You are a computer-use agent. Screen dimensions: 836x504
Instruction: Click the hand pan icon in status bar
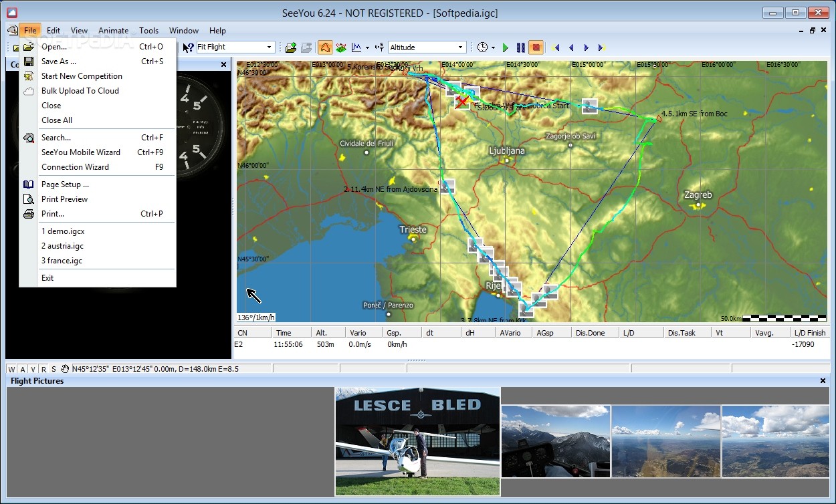pos(65,369)
